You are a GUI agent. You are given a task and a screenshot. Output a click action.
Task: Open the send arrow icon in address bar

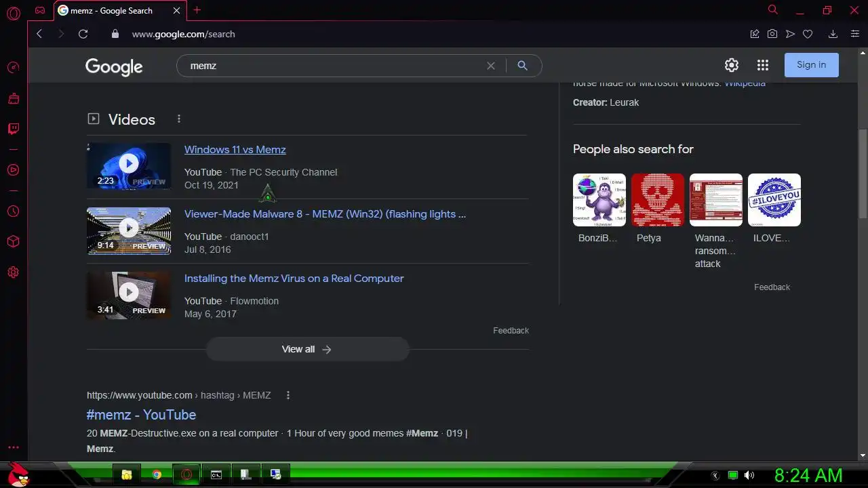coord(790,34)
